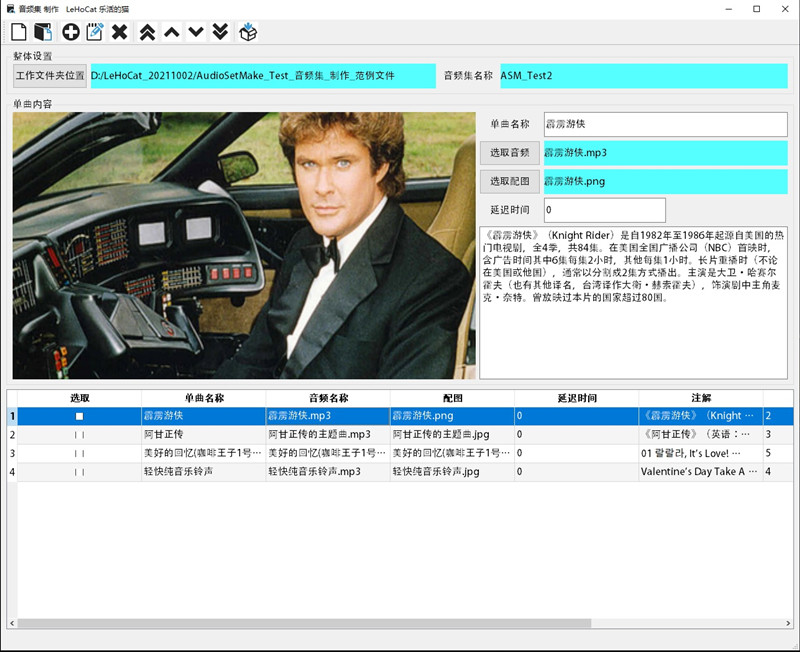
Task: Tick the checkbox for 阿甘正传 row
Action: [79, 435]
